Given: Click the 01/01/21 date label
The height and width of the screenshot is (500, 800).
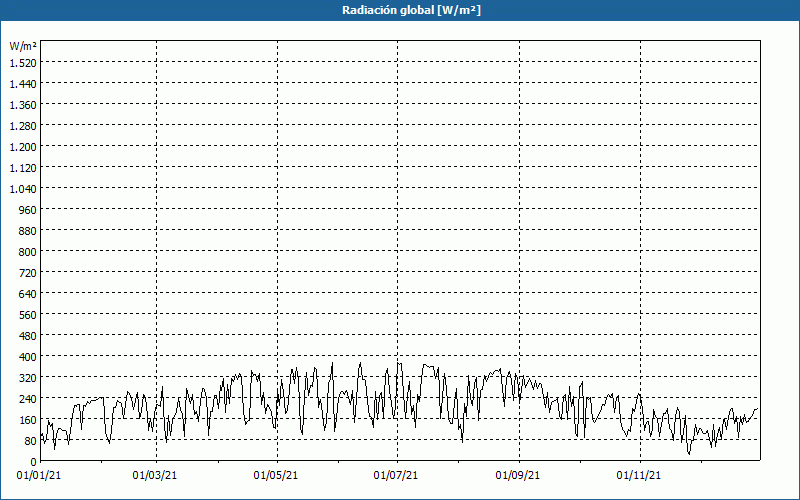Looking at the screenshot, I should 39,476.
